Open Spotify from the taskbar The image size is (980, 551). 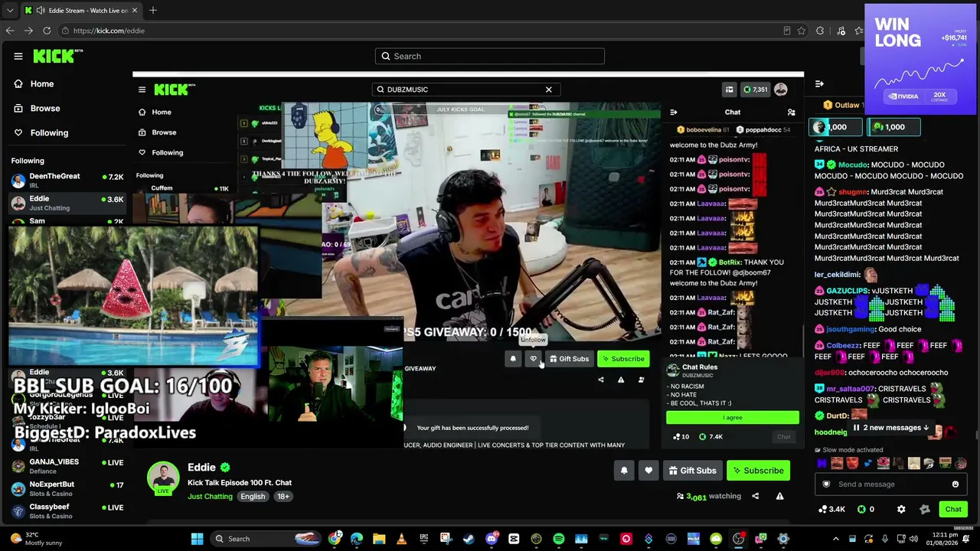[x=559, y=539]
